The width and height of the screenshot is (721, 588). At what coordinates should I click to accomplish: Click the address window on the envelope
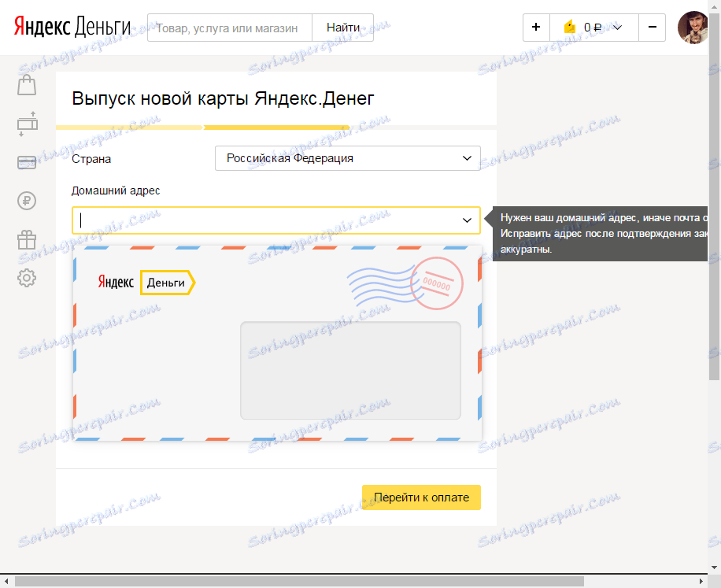(350, 371)
